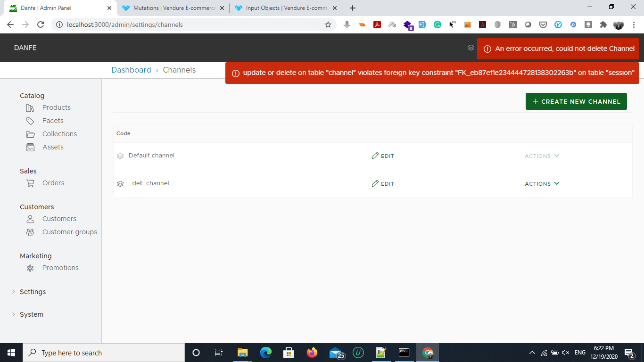Click the CREATE NEW CHANNEL button
This screenshot has width=644, height=362.
pos(576,101)
